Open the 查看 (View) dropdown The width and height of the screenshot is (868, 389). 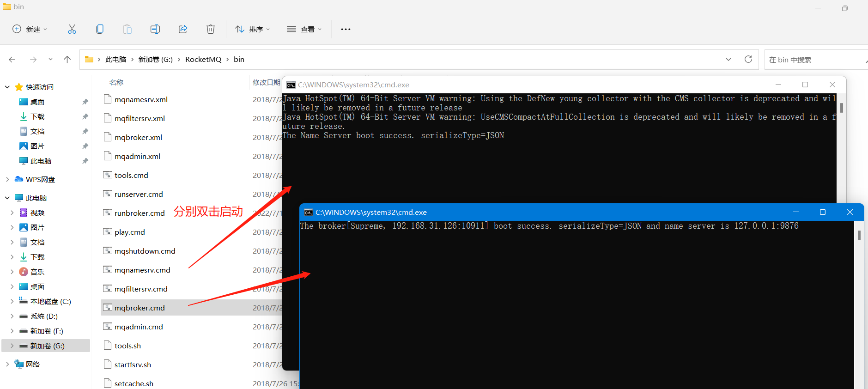[304, 29]
